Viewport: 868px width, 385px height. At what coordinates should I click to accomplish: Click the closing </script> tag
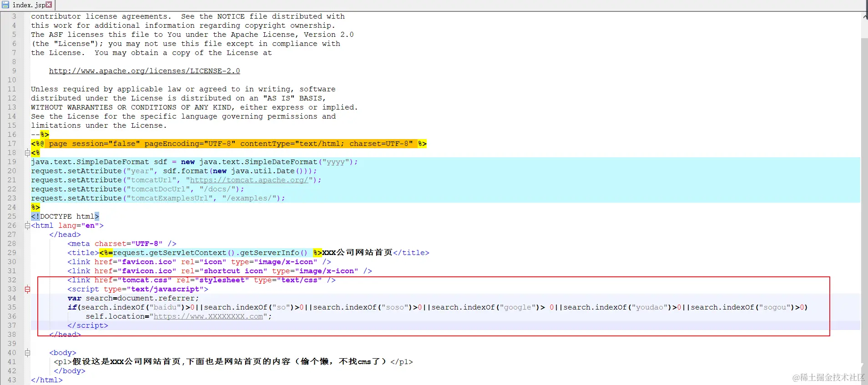click(88, 325)
